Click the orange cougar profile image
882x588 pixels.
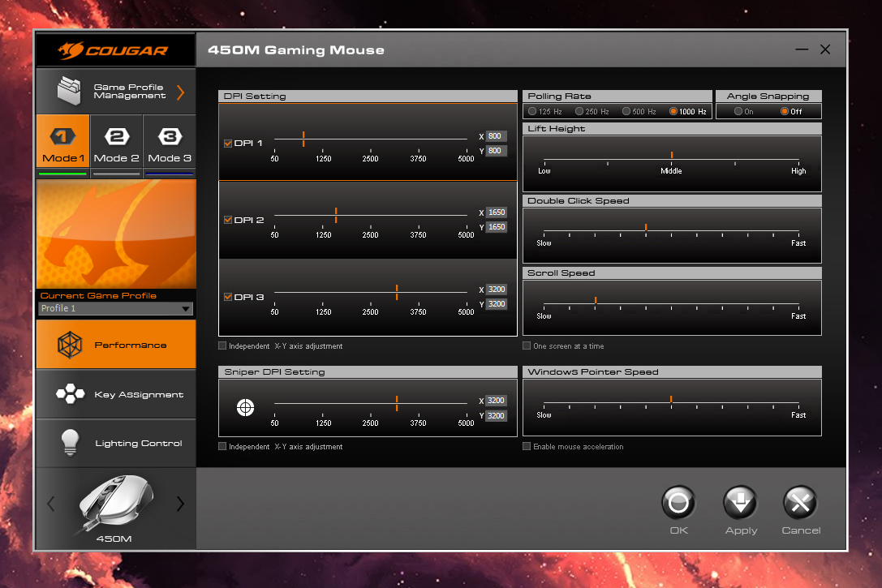[117, 234]
